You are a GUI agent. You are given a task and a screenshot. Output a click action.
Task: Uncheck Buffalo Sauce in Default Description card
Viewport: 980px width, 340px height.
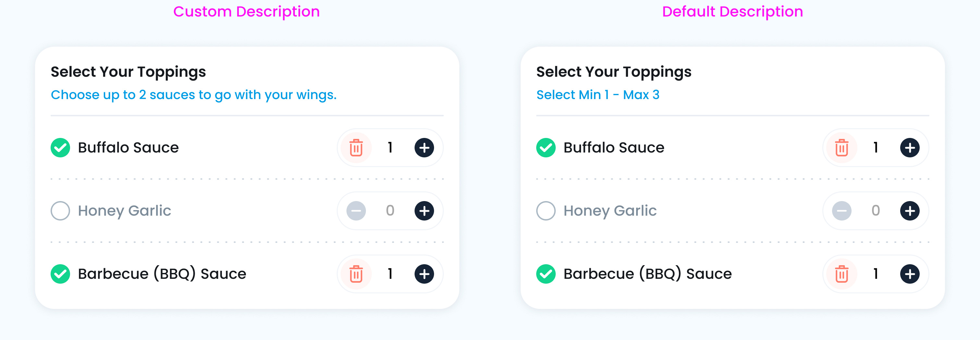tap(546, 147)
